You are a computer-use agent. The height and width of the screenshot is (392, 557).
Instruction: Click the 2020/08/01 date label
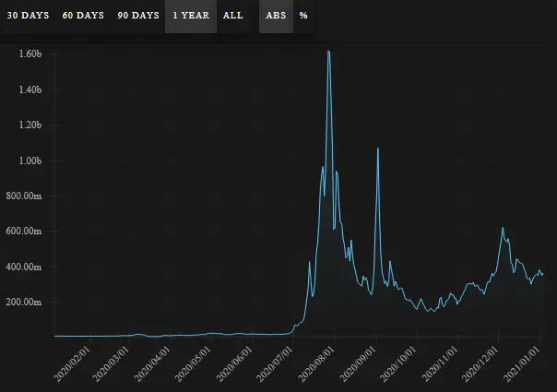pos(317,364)
